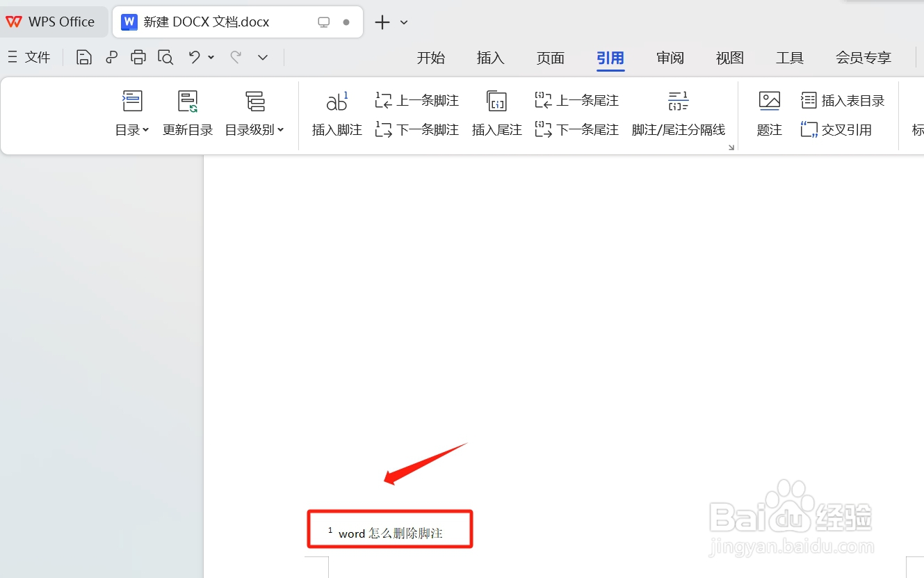The image size is (924, 578).
Task: Go to 下一条尾注
Action: click(577, 129)
